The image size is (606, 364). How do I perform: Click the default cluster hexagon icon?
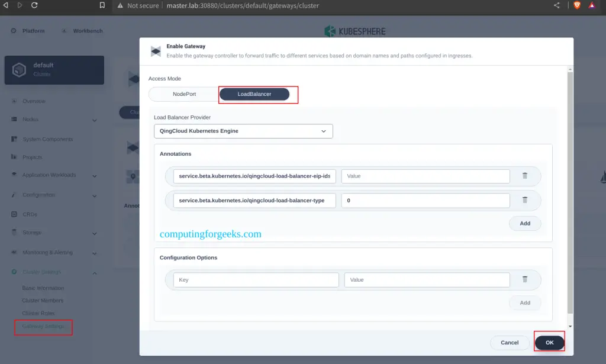(19, 70)
